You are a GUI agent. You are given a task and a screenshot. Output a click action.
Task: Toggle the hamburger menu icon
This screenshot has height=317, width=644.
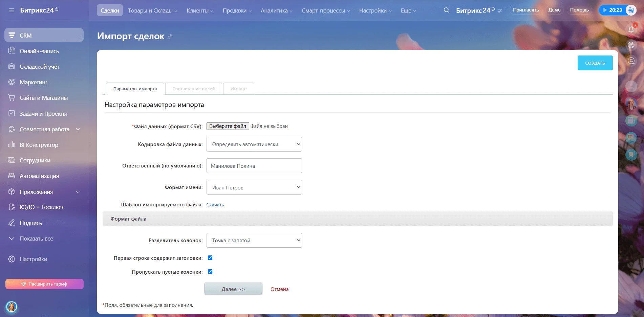12,10
